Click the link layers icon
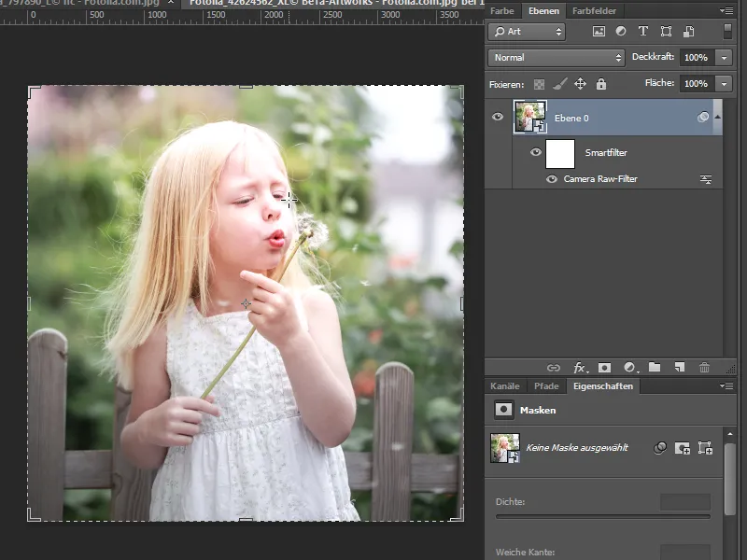 point(553,368)
